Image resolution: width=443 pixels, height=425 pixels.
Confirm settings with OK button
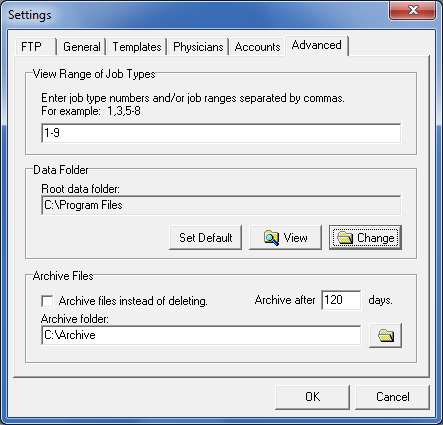[312, 397]
